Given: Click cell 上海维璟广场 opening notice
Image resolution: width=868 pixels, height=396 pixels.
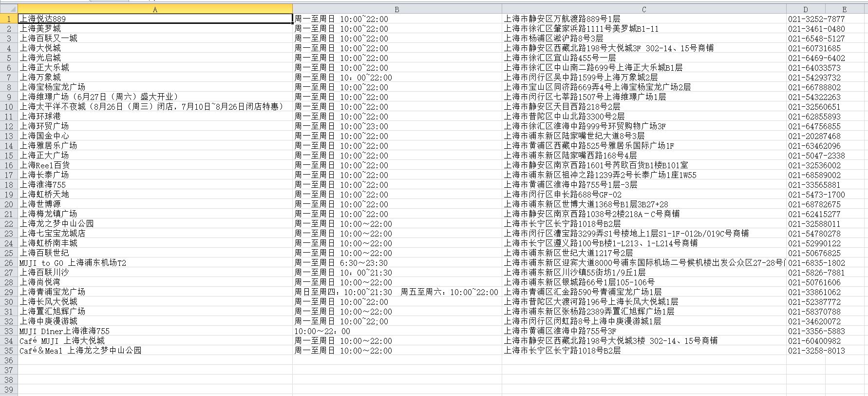Looking at the screenshot, I should [x=155, y=97].
